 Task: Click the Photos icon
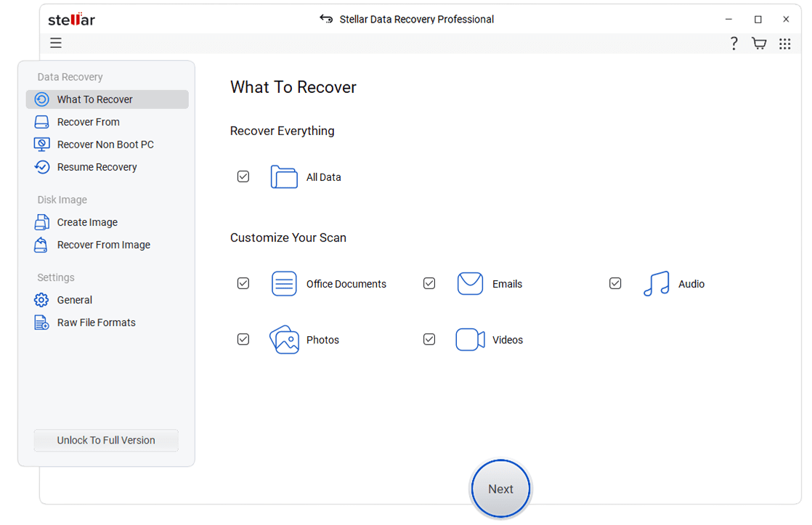(x=284, y=339)
